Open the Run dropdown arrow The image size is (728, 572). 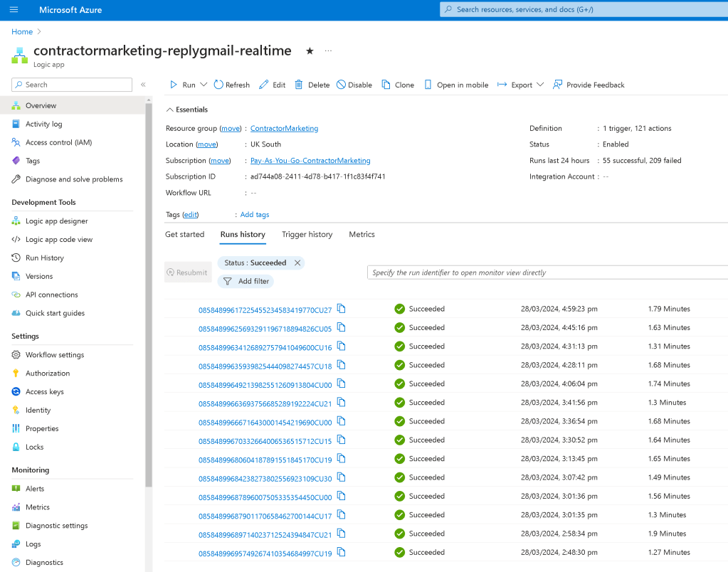(204, 85)
